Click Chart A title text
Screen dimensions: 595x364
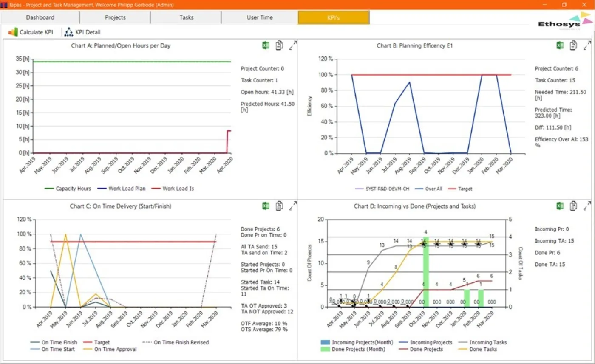click(121, 45)
